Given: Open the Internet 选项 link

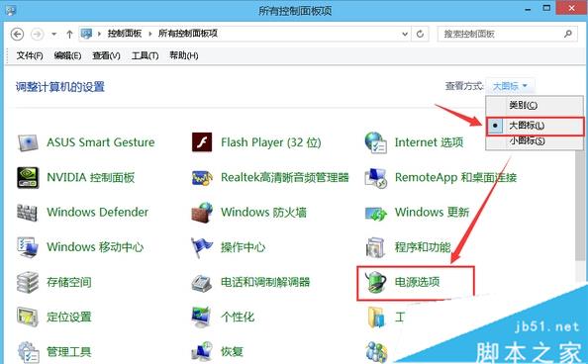Looking at the screenshot, I should (429, 142).
